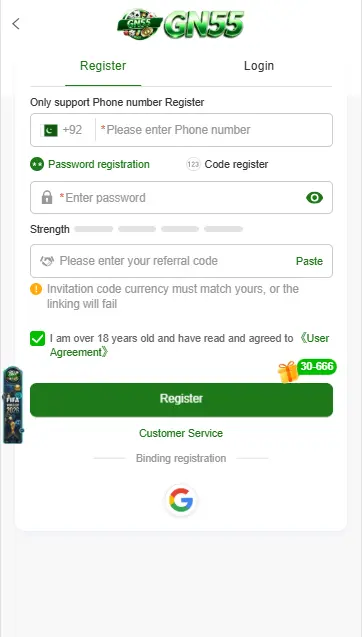This screenshot has height=637, width=362.
Task: Uncheck the over 18 agreement checkbox
Action: coord(37,338)
